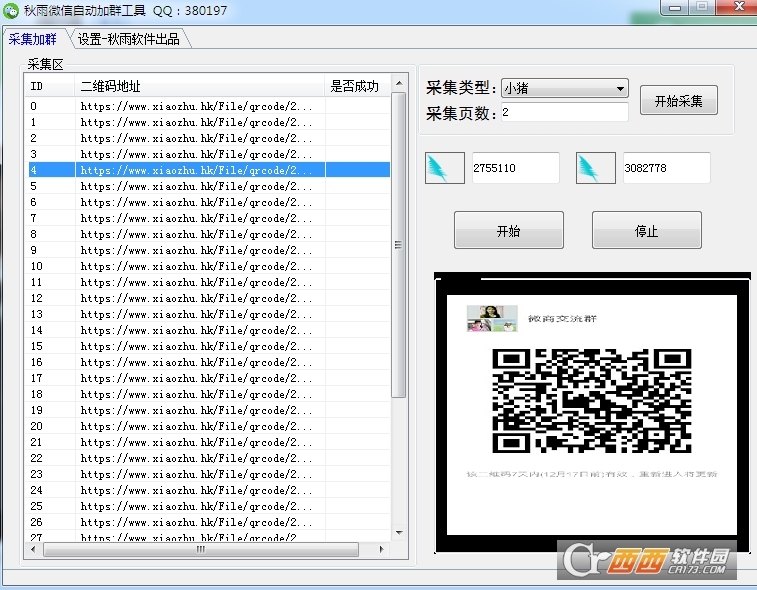Click the horizontal scroll right arrow
Screen dimensions: 757x590
[382, 549]
